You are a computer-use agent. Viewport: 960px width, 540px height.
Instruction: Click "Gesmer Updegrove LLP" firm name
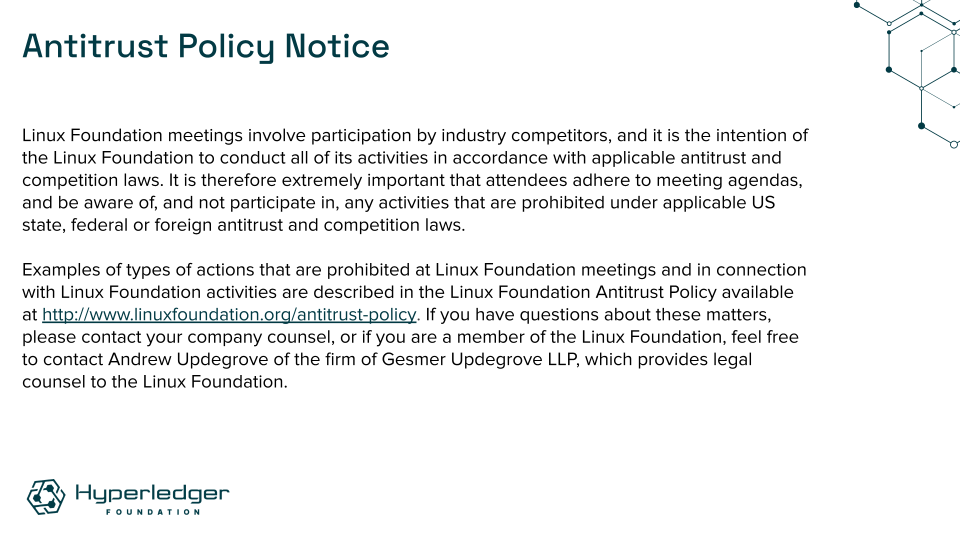click(x=479, y=359)
